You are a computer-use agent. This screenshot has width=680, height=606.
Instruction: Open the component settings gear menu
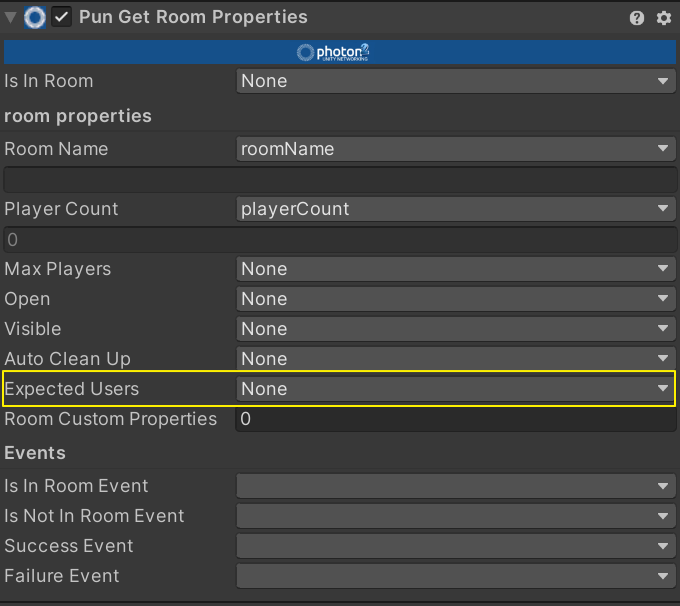coord(664,18)
